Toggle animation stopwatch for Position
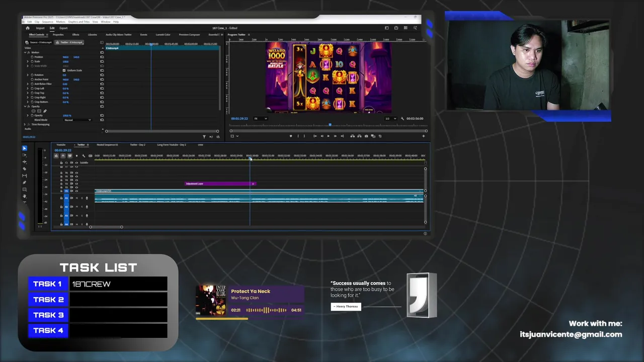 pyautogui.click(x=32, y=57)
